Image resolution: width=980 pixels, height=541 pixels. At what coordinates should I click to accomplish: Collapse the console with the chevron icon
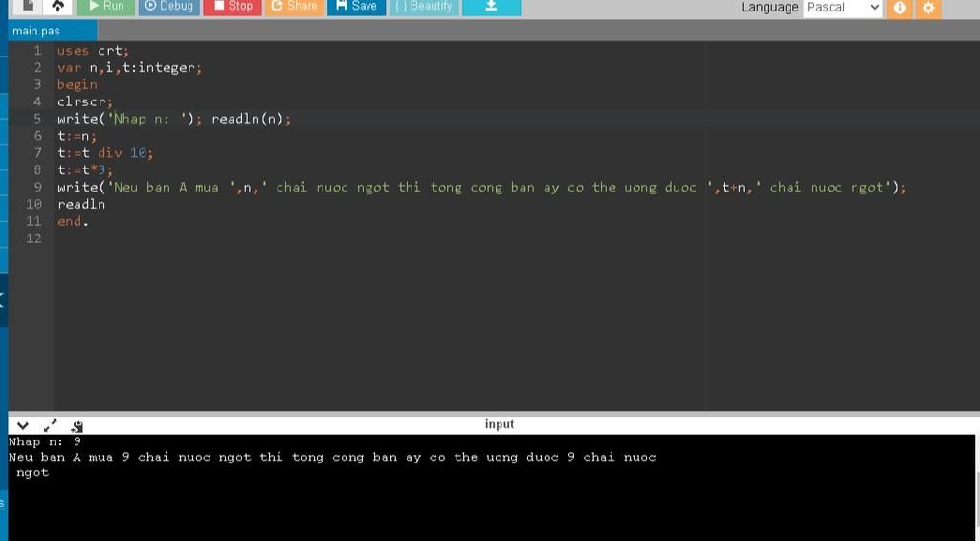tap(23, 426)
